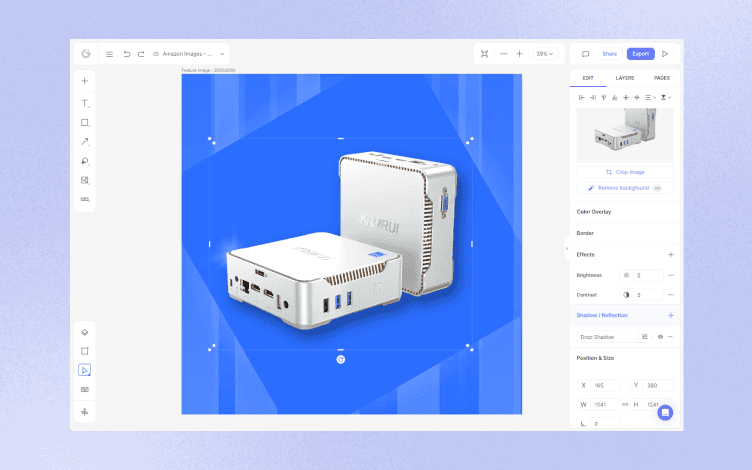Click the rotation angle field
Image resolution: width=752 pixels, height=470 pixels.
pyautogui.click(x=598, y=423)
